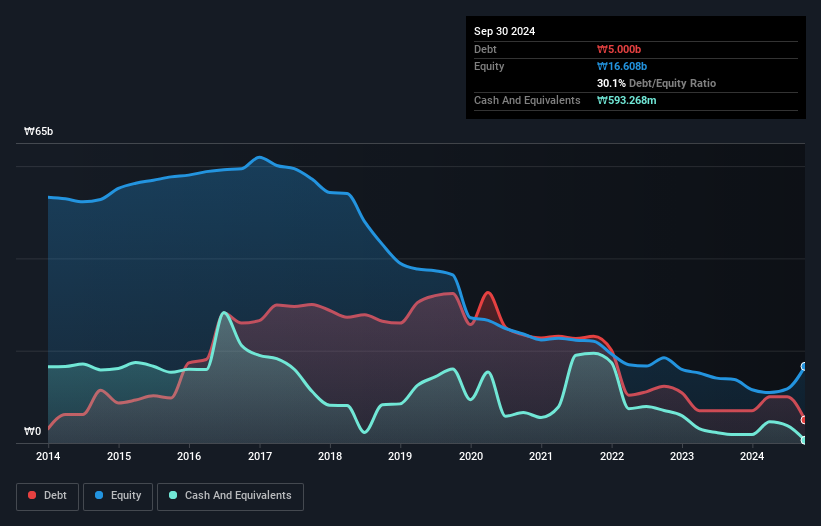Screen dimensions: 821x526
Task: Toggle Cash And Equivalents legend button
Action: coord(230,496)
